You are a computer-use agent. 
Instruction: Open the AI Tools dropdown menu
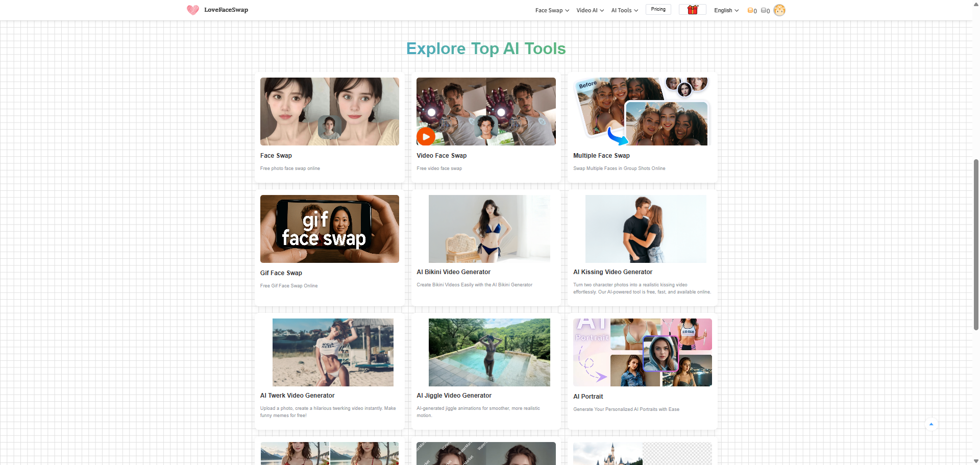pyautogui.click(x=624, y=10)
